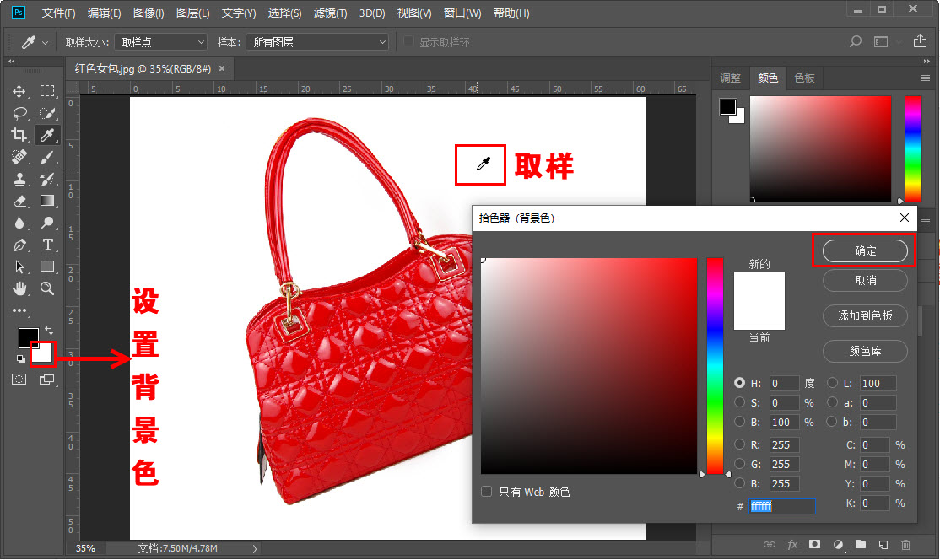The width and height of the screenshot is (940, 560).
Task: Select the Rectangular Marquee tool
Action: (47, 91)
